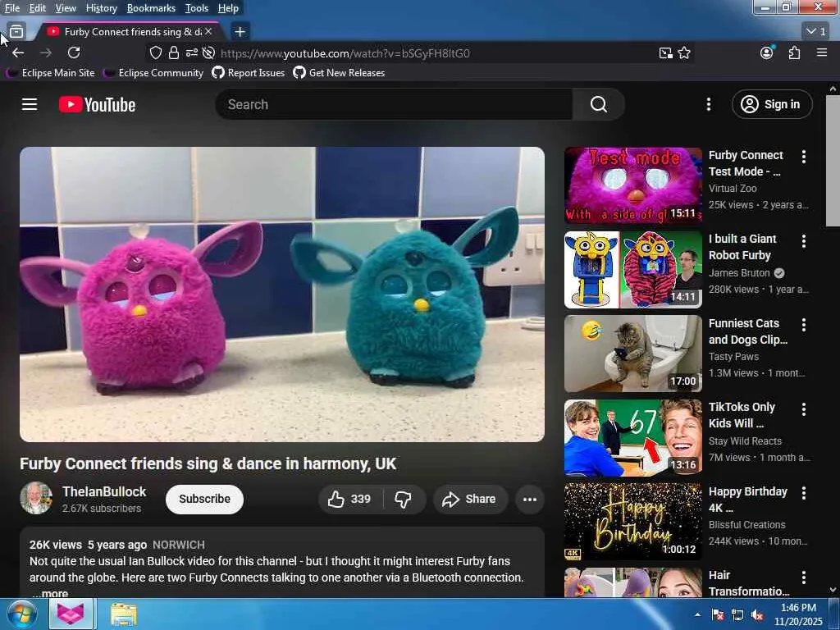Image resolution: width=840 pixels, height=630 pixels.
Task: Focus the YouTube Search field
Action: (394, 104)
